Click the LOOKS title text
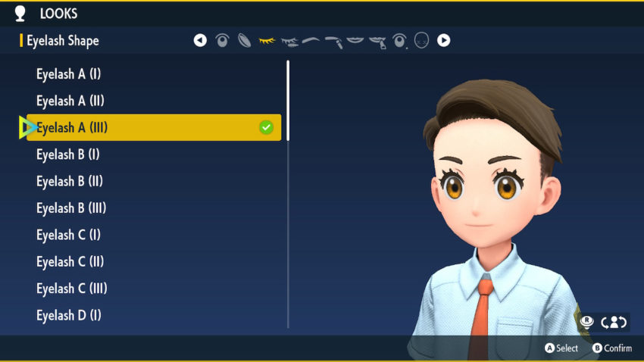 pos(59,14)
